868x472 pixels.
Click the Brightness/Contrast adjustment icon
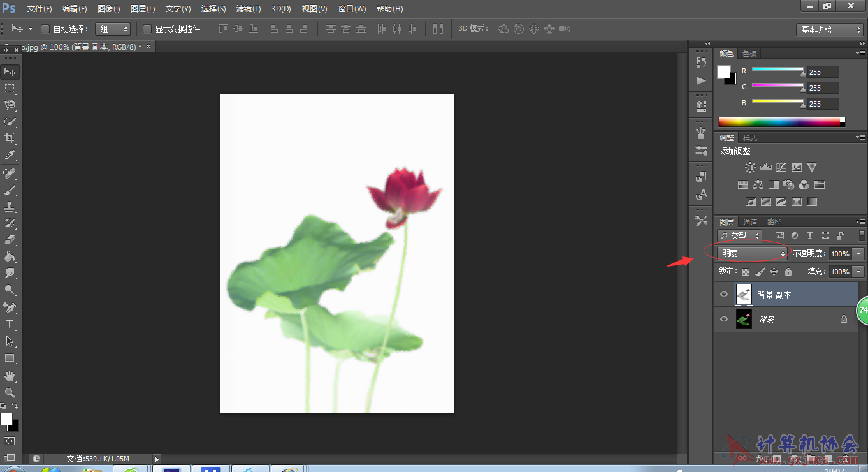pyautogui.click(x=750, y=168)
